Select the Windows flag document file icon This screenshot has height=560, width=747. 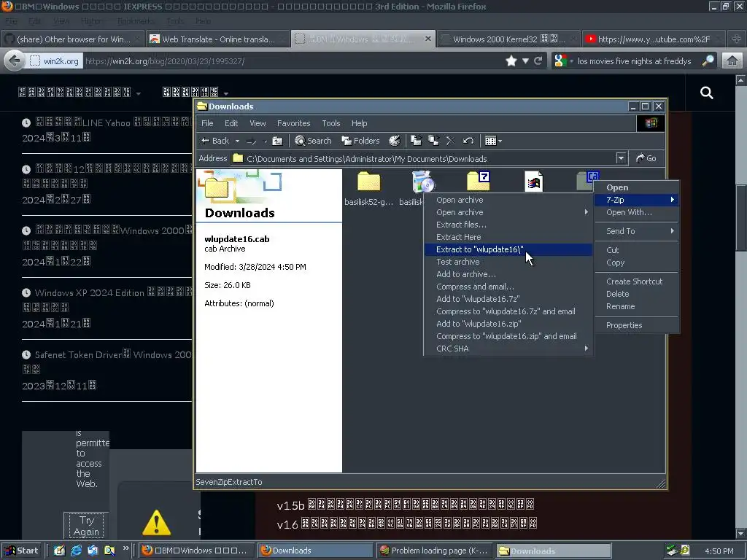533,182
